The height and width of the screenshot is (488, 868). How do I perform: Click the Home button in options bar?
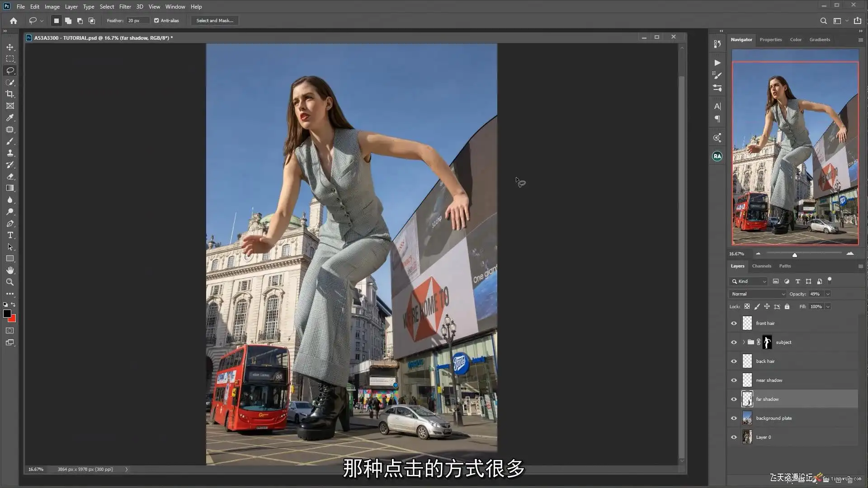[x=14, y=20]
